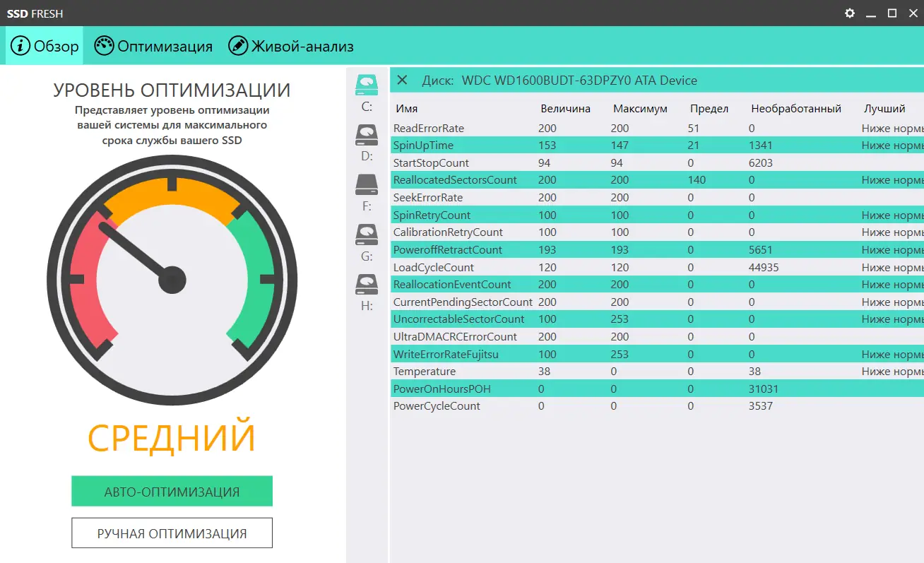Click the Предел column header

click(709, 109)
